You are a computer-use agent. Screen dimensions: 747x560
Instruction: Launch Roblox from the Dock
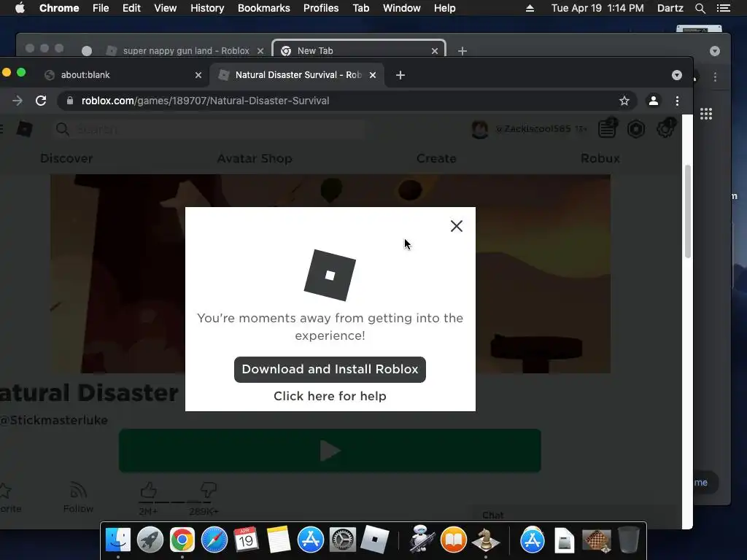click(374, 540)
